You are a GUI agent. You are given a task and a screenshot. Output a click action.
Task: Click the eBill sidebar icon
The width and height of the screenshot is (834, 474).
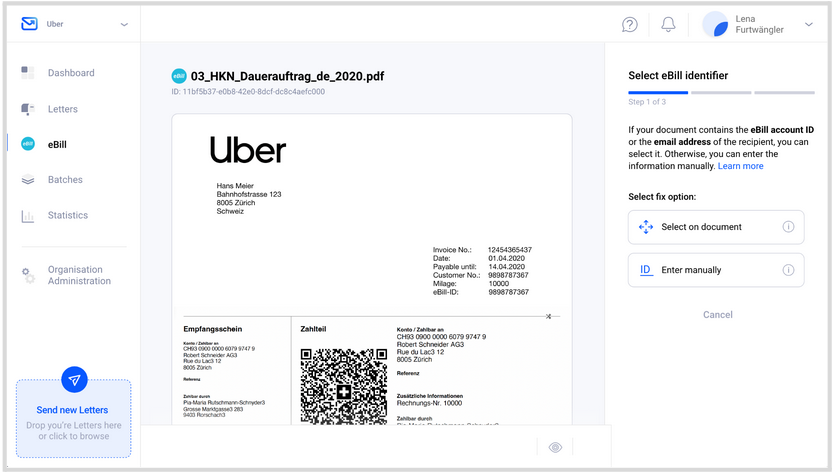28,144
